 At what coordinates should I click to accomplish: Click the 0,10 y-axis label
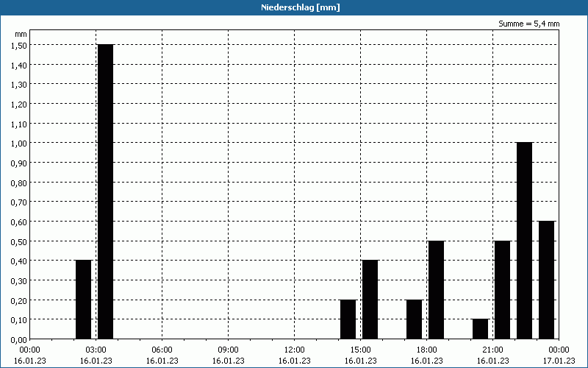(x=19, y=319)
